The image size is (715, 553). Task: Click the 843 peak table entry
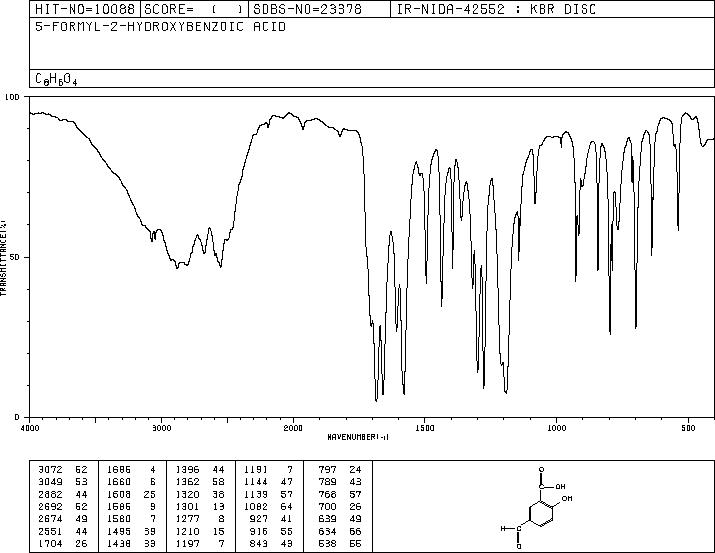click(x=271, y=544)
